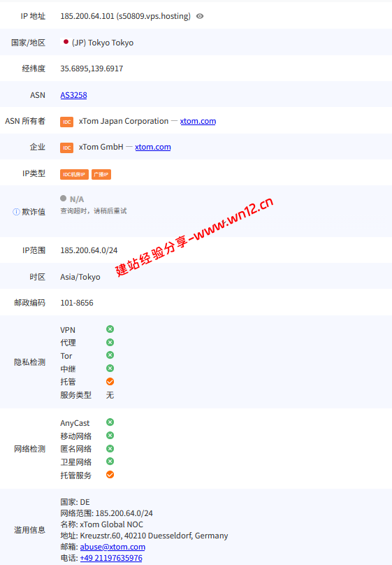Click the 经纬度 row label
The height and width of the screenshot is (565, 392).
pos(34,69)
